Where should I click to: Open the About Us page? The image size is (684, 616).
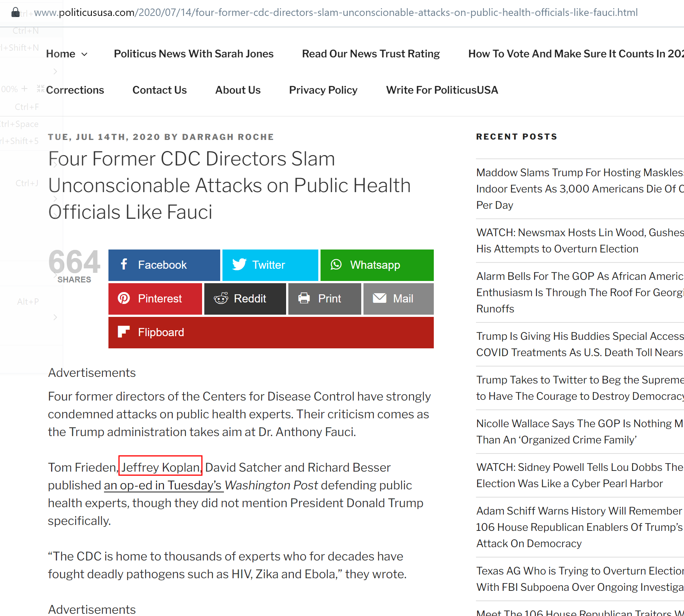coord(238,90)
